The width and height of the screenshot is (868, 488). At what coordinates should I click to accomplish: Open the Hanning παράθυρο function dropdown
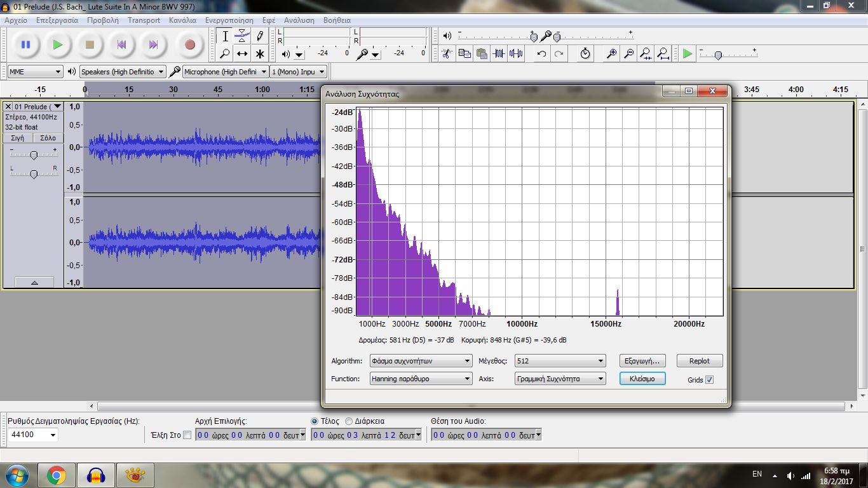[421, 379]
